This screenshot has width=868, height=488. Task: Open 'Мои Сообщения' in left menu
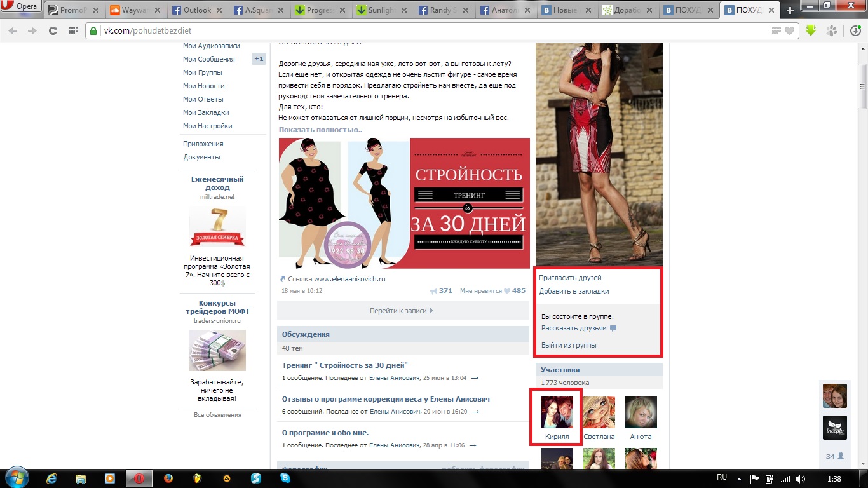[208, 59]
